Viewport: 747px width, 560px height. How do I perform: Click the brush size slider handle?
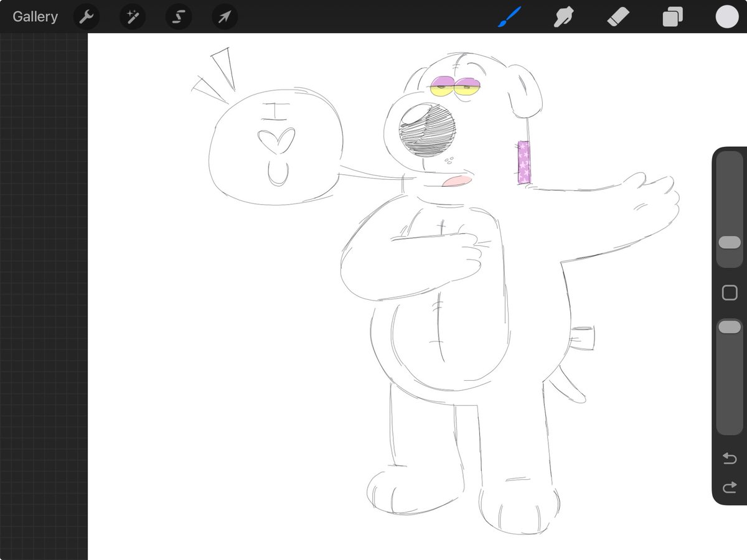click(730, 243)
